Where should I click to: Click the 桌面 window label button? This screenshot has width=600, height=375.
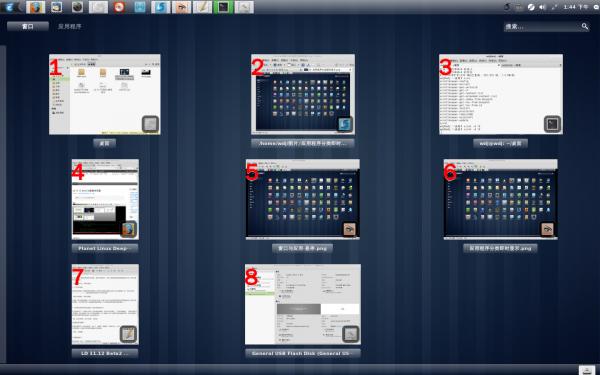104,143
